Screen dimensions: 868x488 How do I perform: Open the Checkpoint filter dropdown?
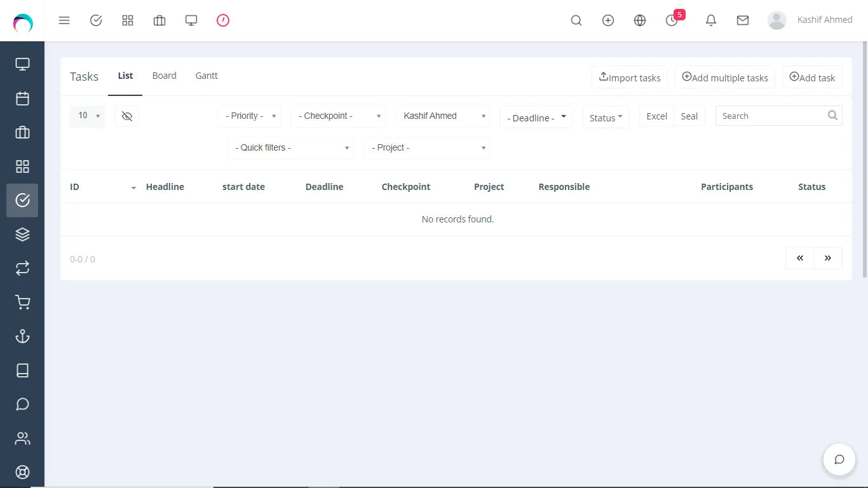tap(338, 116)
